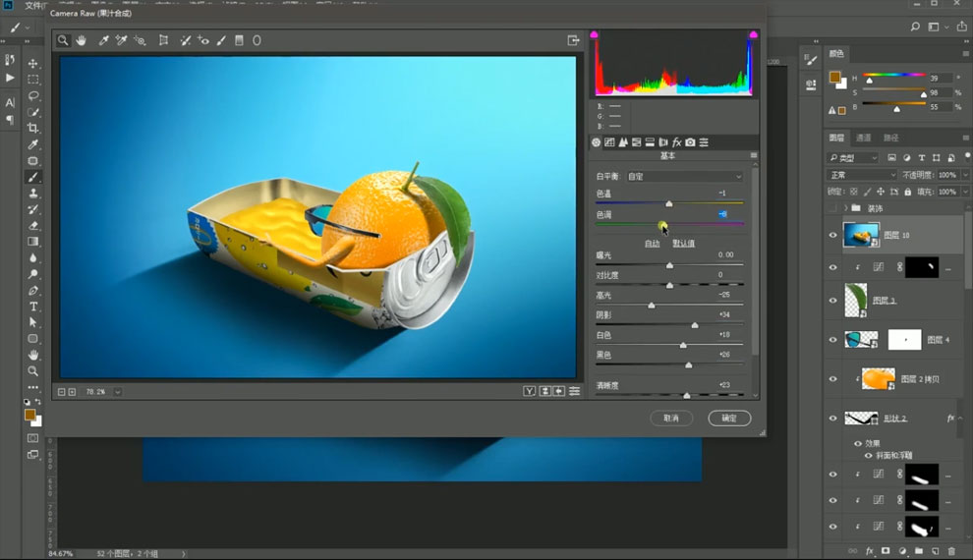Screen dimensions: 973x560
Task: Expand the 装饰 layer group
Action: 845,208
